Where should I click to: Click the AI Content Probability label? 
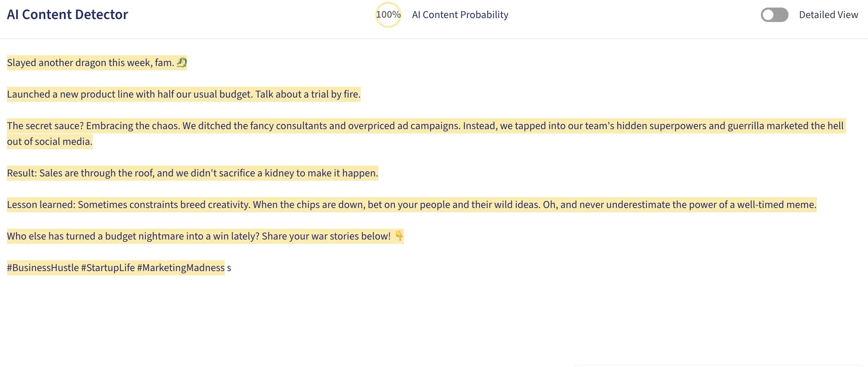460,15
